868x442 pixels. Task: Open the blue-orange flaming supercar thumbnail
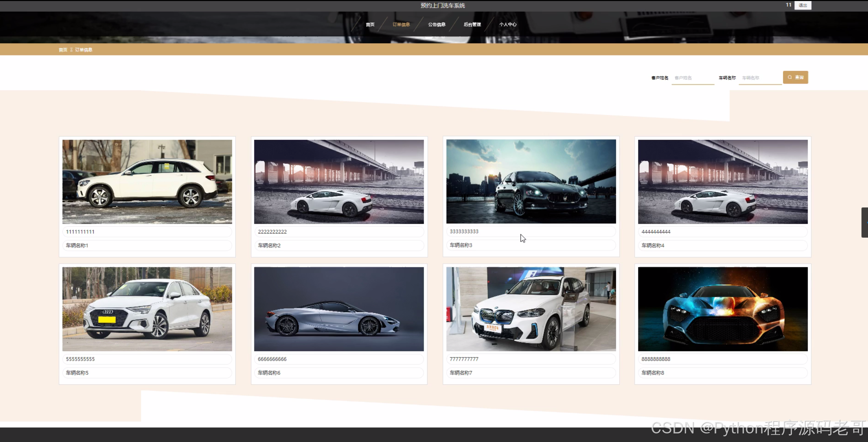723,309
